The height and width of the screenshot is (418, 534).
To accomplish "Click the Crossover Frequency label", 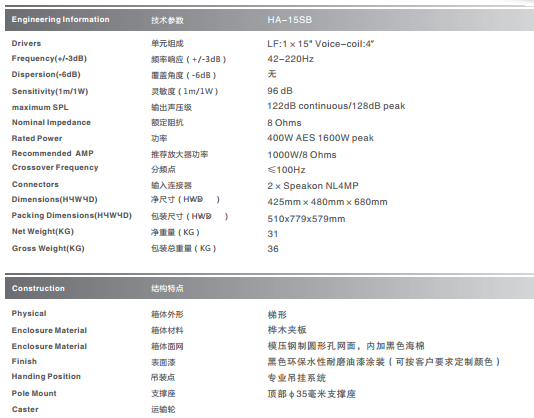I will pyautogui.click(x=55, y=168).
